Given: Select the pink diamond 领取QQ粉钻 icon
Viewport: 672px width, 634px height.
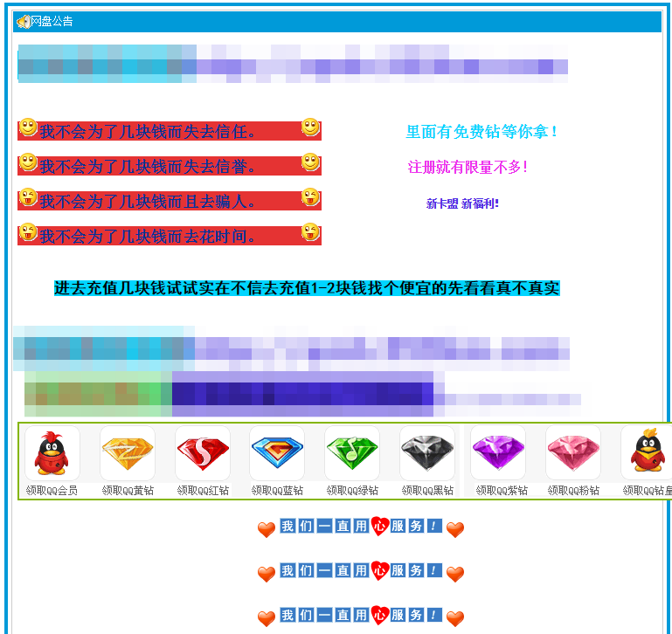Looking at the screenshot, I should (573, 452).
